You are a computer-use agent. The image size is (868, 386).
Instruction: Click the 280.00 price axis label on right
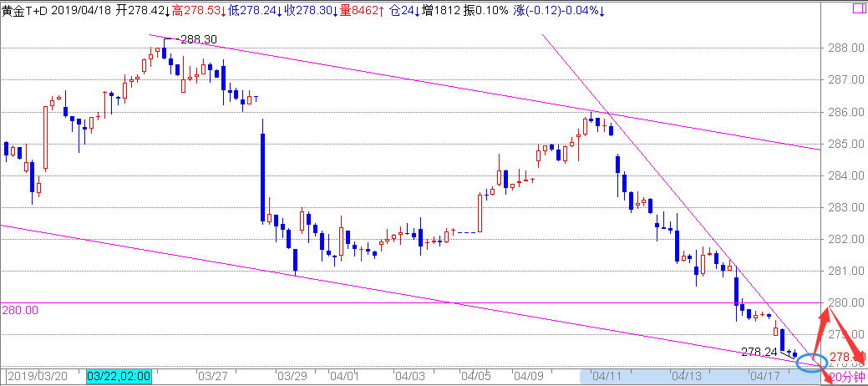click(x=845, y=303)
